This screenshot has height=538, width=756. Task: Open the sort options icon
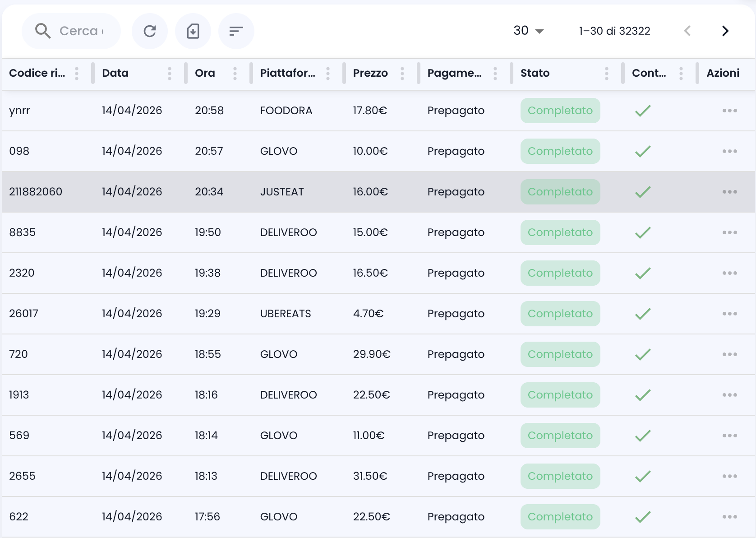pos(236,31)
